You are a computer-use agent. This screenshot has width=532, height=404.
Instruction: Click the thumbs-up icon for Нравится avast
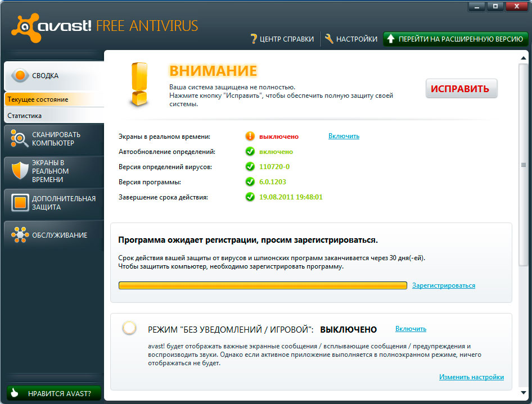click(x=16, y=394)
